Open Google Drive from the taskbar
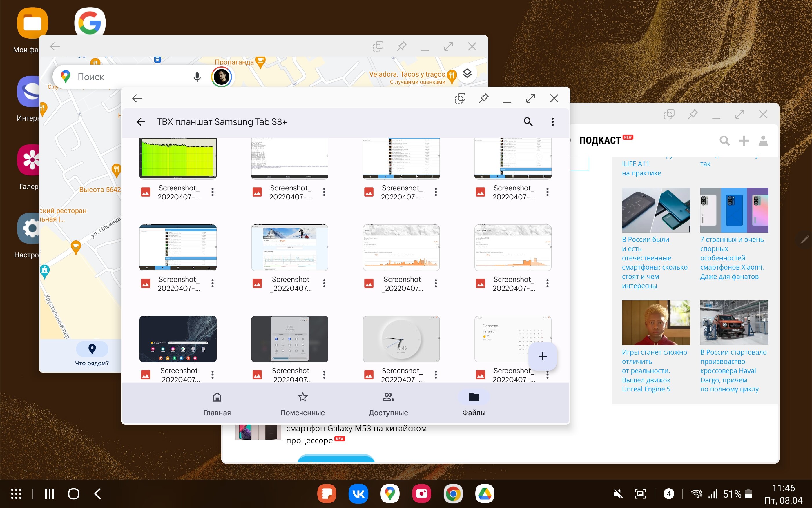Screen dimensions: 812x508 pos(485,494)
